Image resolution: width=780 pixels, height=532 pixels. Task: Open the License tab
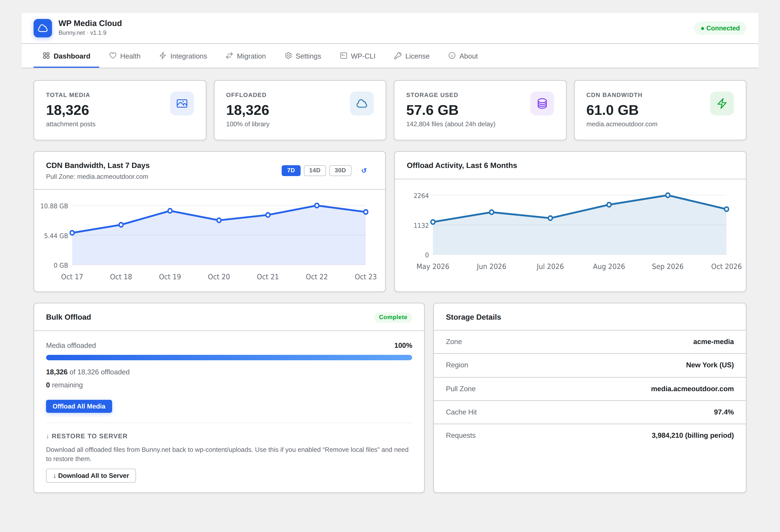[412, 56]
